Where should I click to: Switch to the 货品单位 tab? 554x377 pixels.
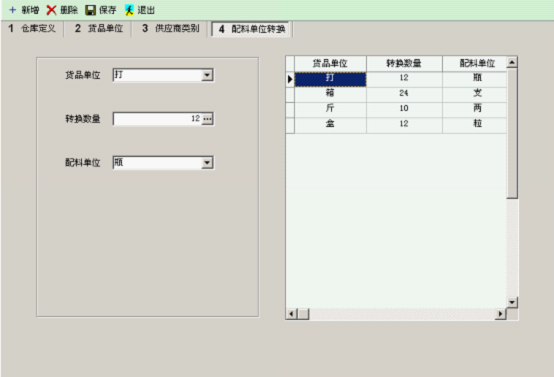click(x=99, y=29)
